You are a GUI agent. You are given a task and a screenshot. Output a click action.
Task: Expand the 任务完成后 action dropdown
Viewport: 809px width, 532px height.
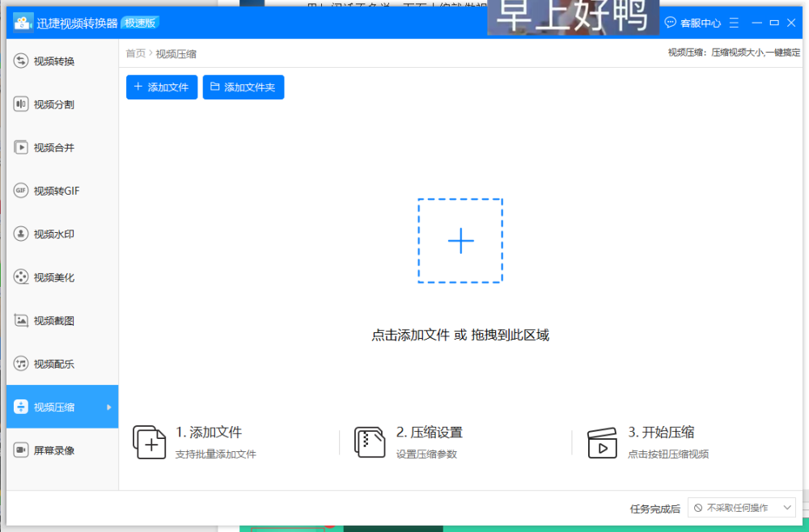[x=742, y=508]
